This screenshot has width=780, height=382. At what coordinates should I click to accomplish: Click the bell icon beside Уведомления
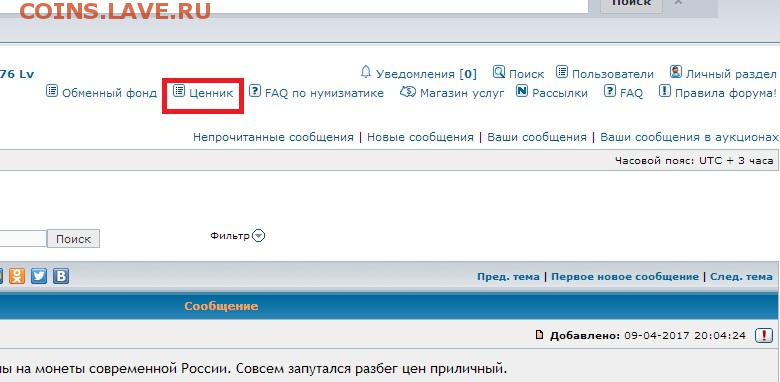[366, 72]
